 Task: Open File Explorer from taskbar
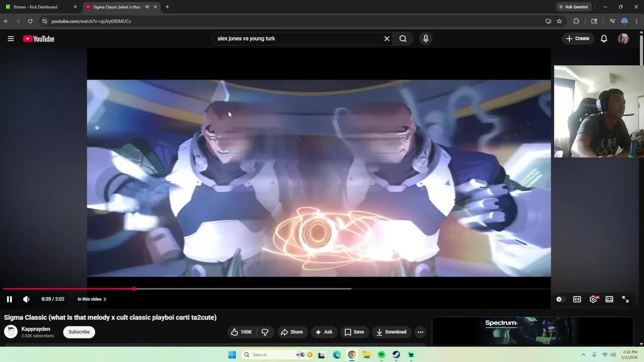tap(367, 355)
